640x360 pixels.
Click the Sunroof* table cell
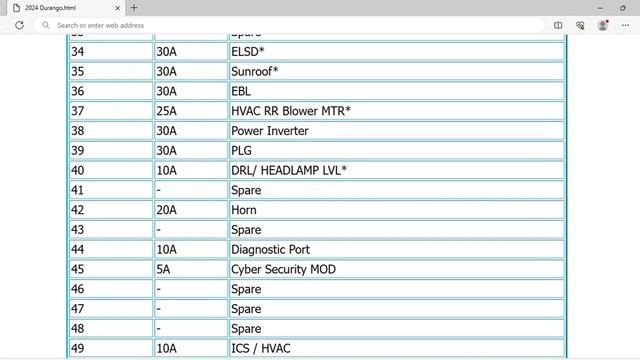pyautogui.click(x=397, y=71)
